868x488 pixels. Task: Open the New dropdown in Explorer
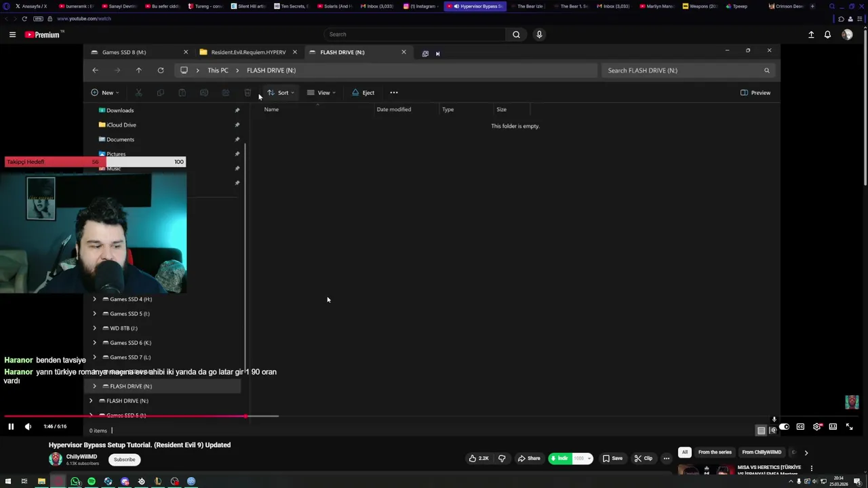(x=106, y=93)
